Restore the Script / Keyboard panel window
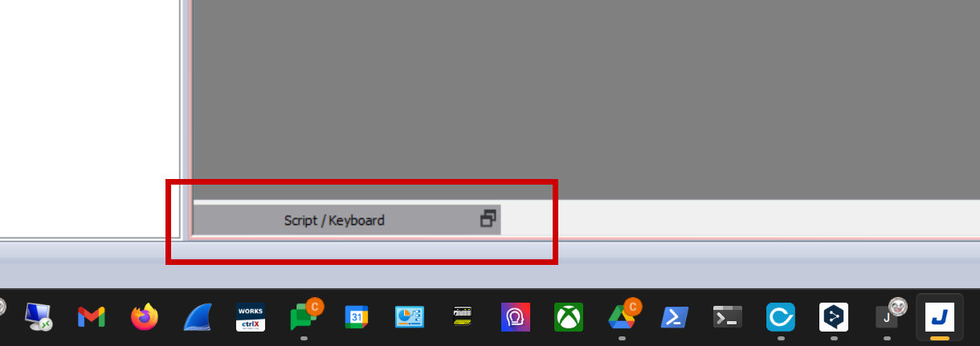980x346 pixels. [x=488, y=219]
